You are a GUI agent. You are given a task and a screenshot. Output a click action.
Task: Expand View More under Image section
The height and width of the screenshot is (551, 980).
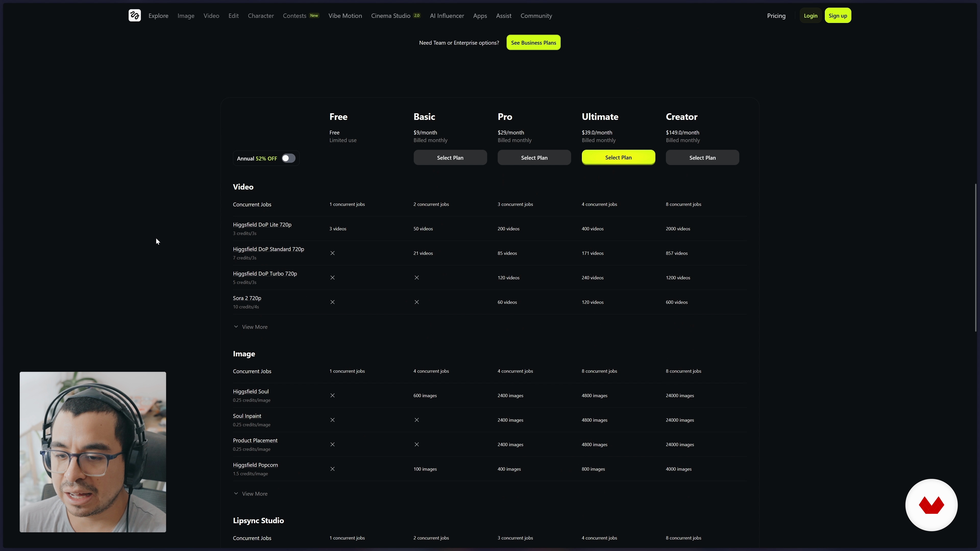tap(251, 494)
